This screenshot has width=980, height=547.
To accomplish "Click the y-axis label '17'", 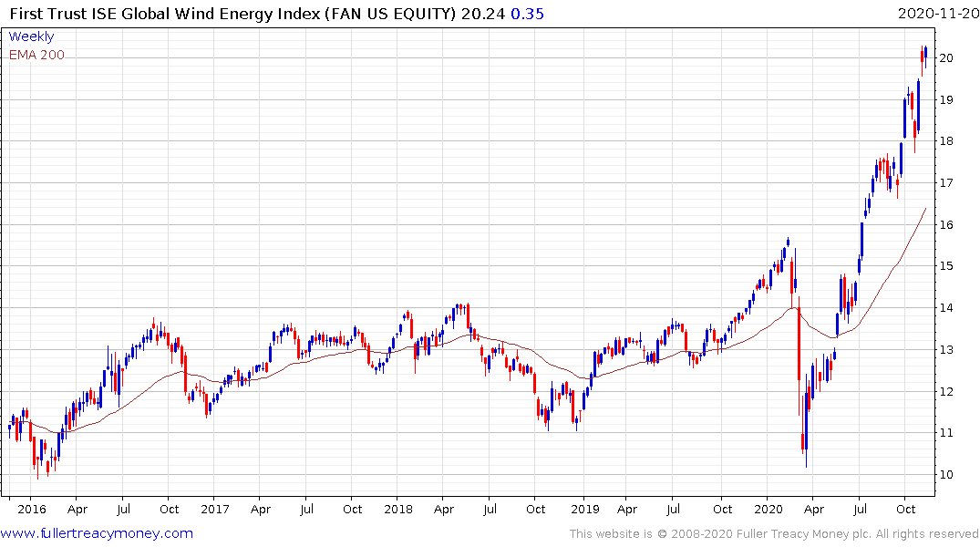I will coord(946,183).
